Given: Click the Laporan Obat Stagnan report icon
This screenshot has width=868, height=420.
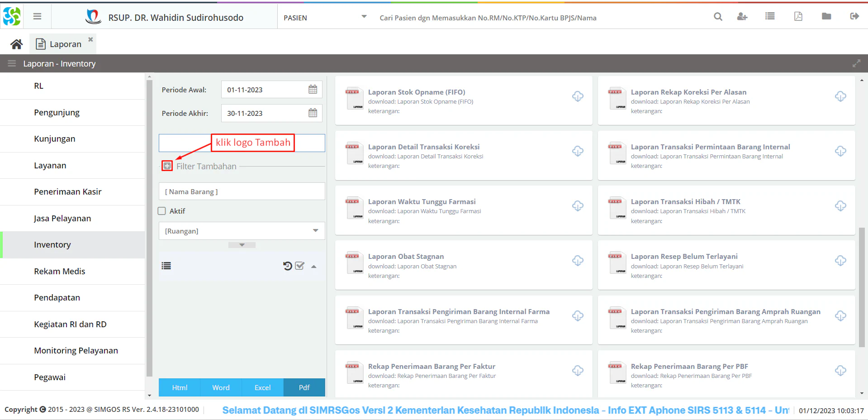Looking at the screenshot, I should click(x=354, y=262).
